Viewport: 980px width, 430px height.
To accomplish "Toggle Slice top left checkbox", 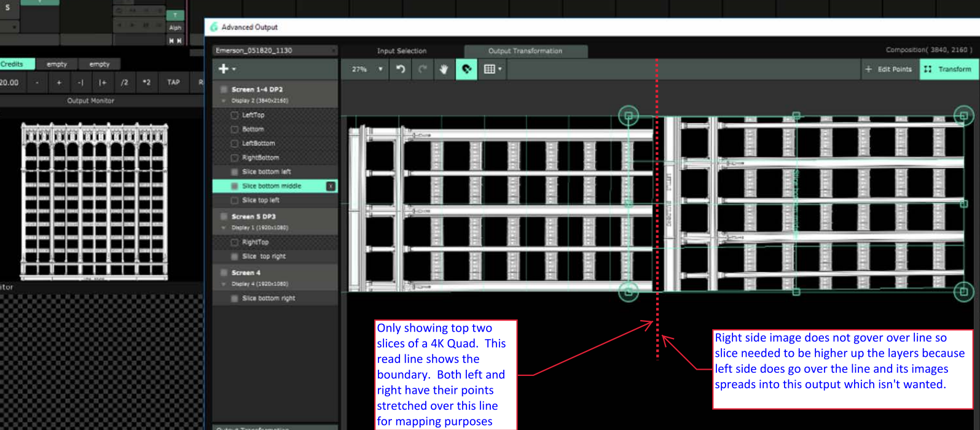I will [235, 200].
